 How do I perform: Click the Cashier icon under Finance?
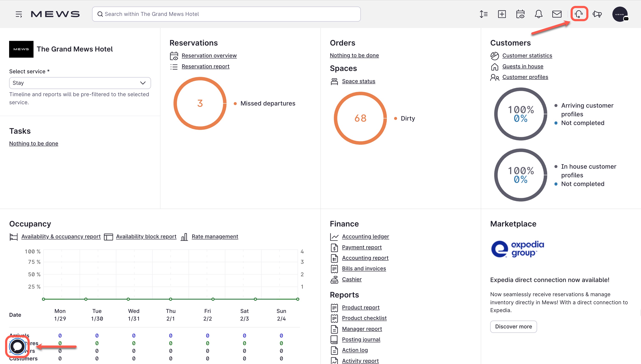click(x=334, y=279)
